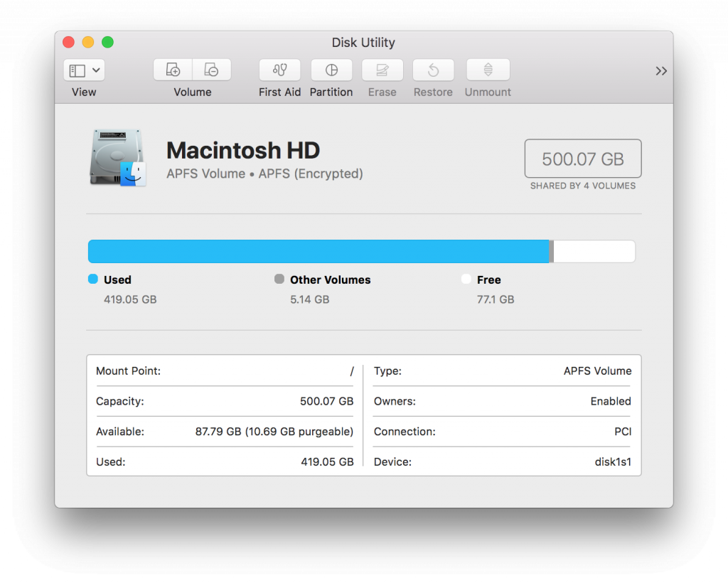Zoom the window with green button
Viewport: 728px width, 586px height.
click(x=108, y=42)
